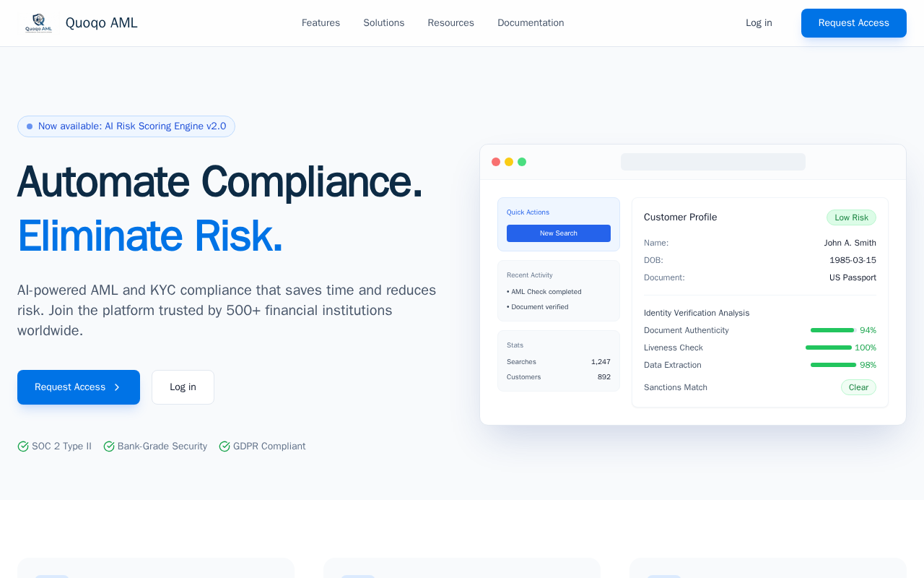Click Log in in the top navigation bar
Image resolution: width=924 pixels, height=578 pixels.
click(759, 23)
